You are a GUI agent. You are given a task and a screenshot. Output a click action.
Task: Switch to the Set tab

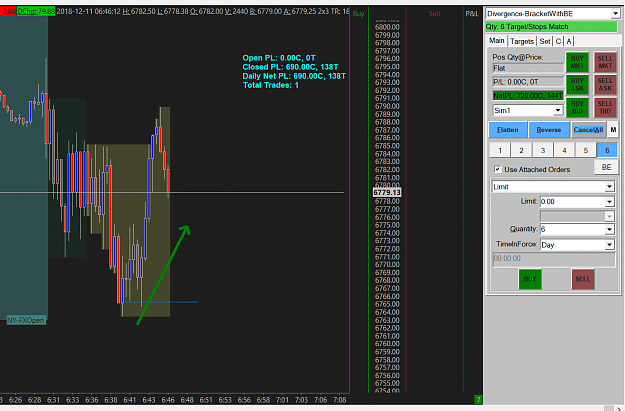tap(545, 41)
